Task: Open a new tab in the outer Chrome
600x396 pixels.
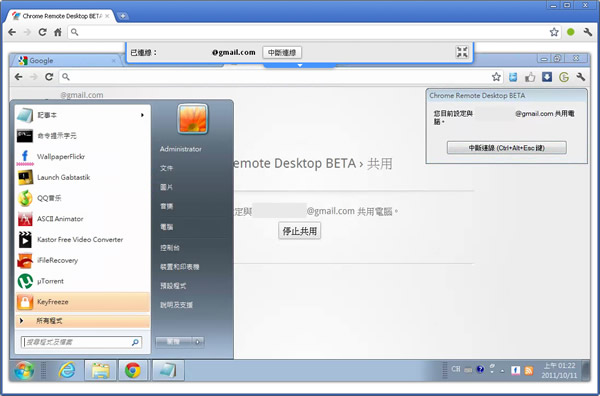Action: [122, 16]
